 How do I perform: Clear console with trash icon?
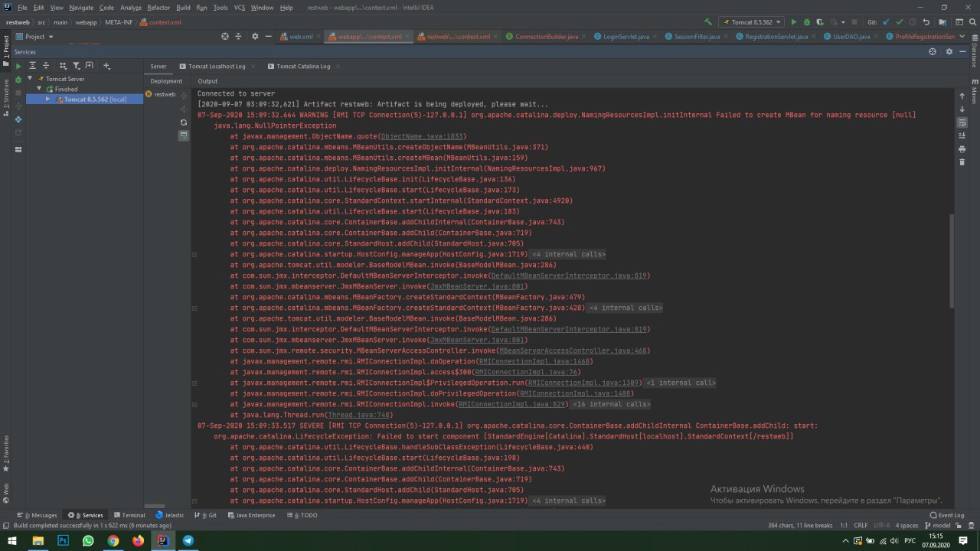[962, 161]
